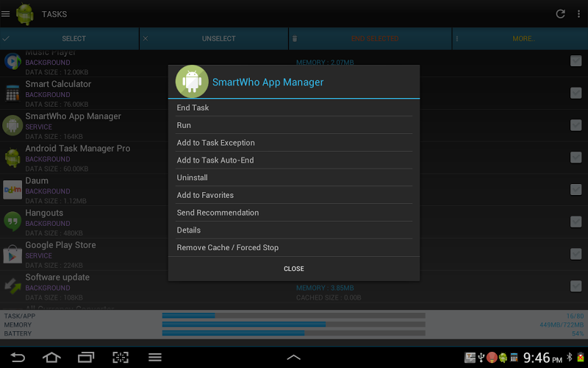Tap the SELECT toolbar button
588x368 pixels.
click(69, 39)
